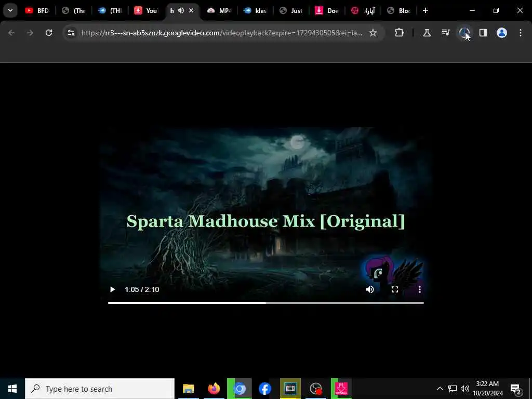Click the Sparta Madhouse Mix video frame
The image size is (532, 399).
click(266, 217)
